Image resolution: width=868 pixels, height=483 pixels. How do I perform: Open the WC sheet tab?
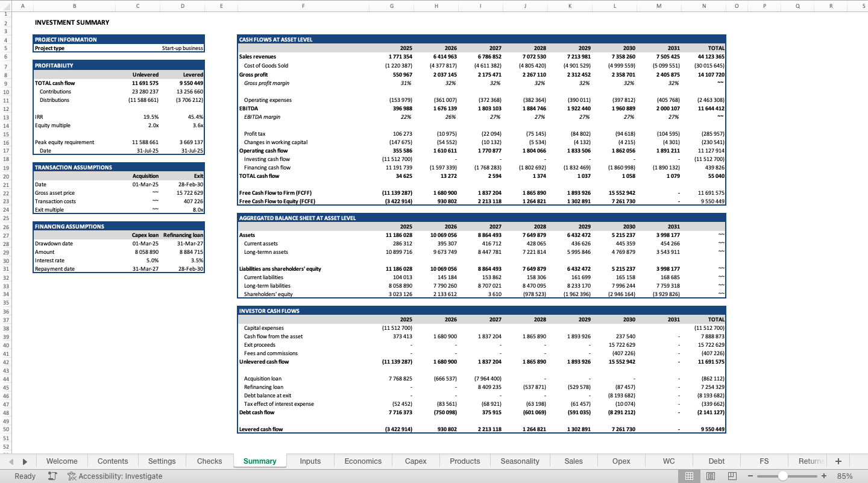coord(668,461)
